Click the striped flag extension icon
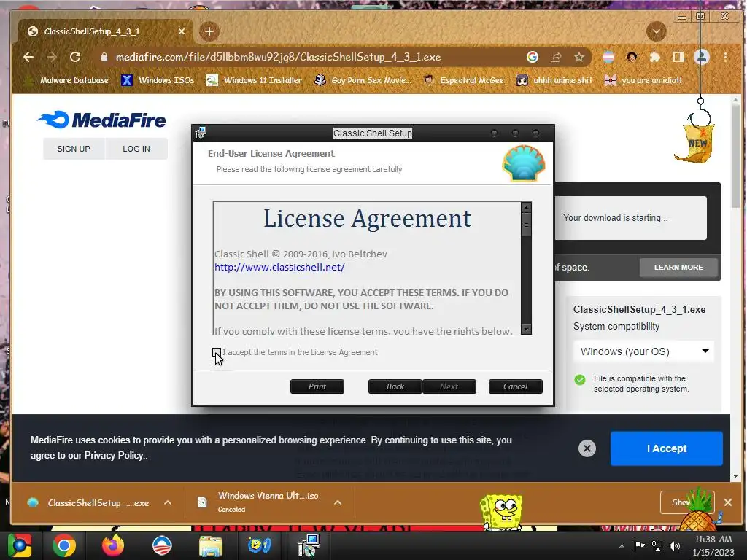The height and width of the screenshot is (560, 747). [x=608, y=57]
